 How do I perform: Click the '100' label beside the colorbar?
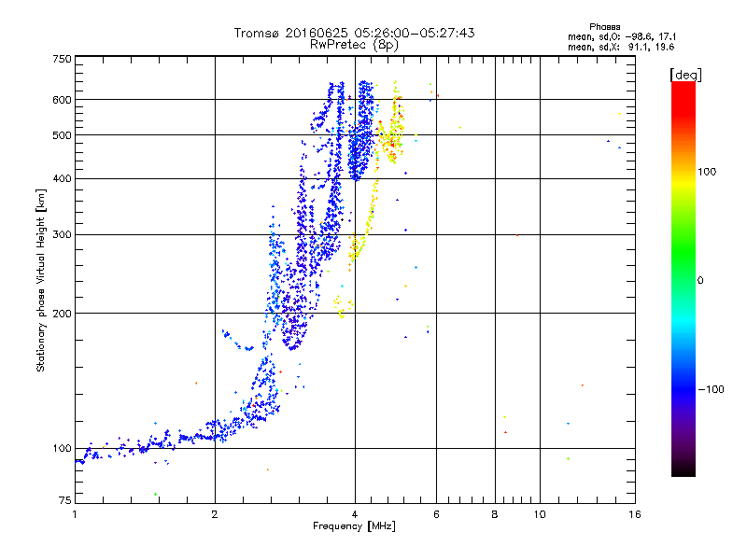pos(707,172)
